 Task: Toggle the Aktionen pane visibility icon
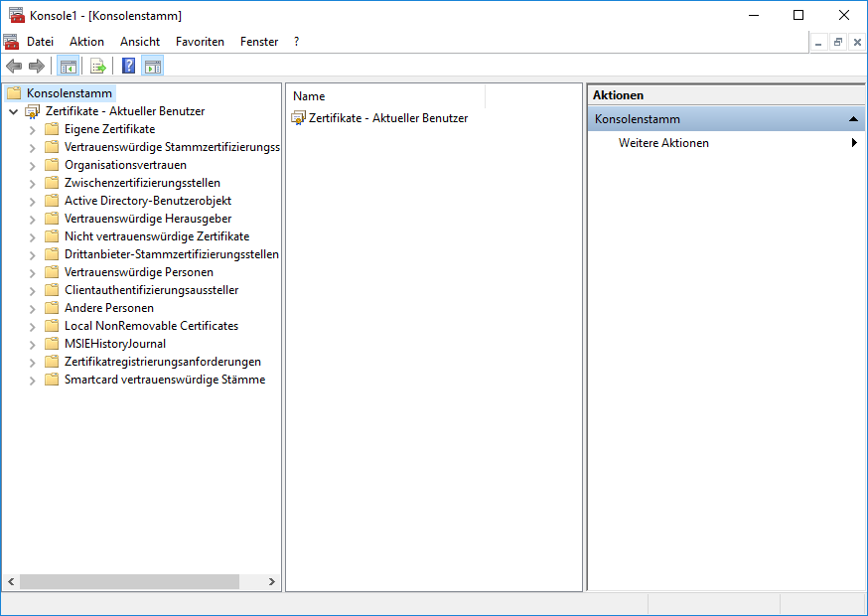coord(153,66)
